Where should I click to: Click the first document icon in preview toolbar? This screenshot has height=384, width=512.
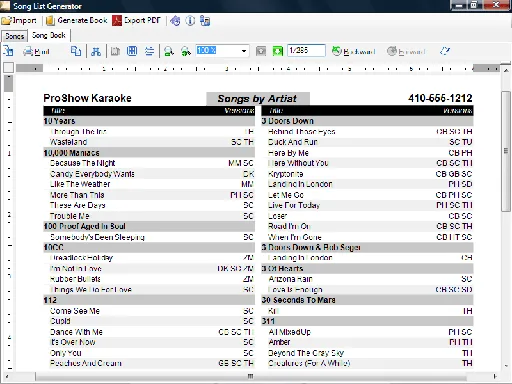coord(8,51)
